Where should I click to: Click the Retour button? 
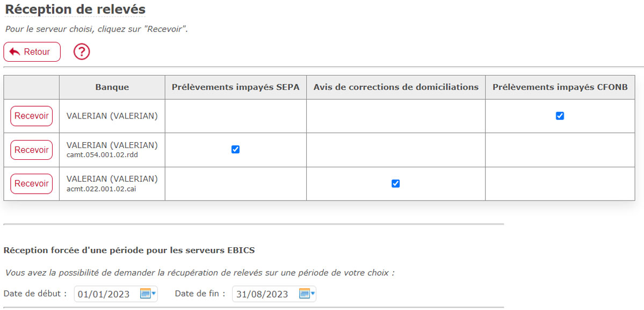tap(32, 51)
